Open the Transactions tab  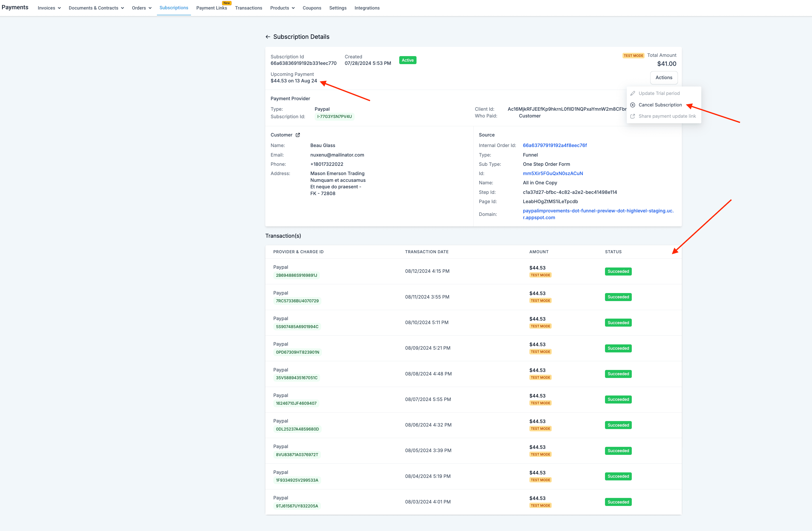(248, 8)
